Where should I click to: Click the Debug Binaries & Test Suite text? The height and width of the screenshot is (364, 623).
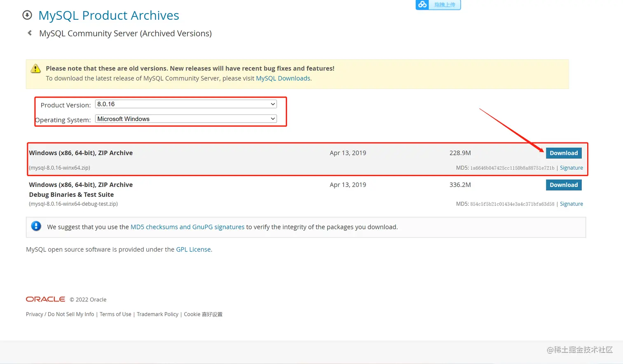coord(71,195)
